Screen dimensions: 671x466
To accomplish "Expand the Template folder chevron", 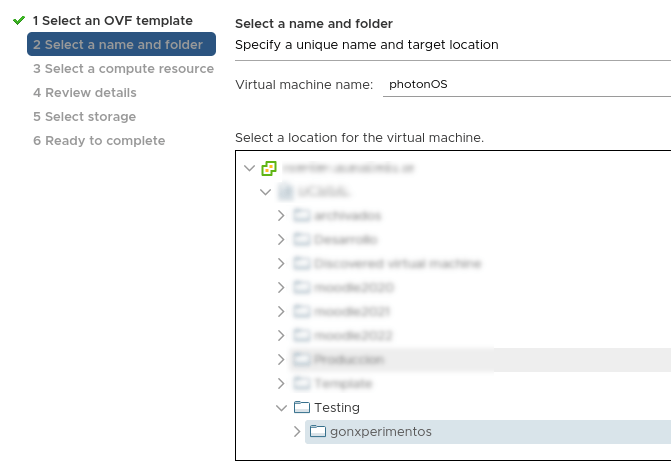I will pyautogui.click(x=281, y=383).
